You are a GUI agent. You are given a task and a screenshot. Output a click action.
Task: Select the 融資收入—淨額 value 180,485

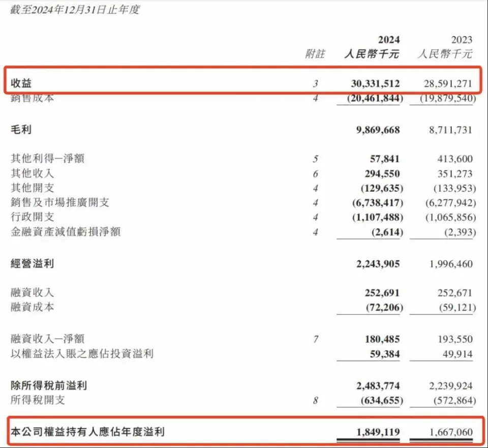coord(382,339)
